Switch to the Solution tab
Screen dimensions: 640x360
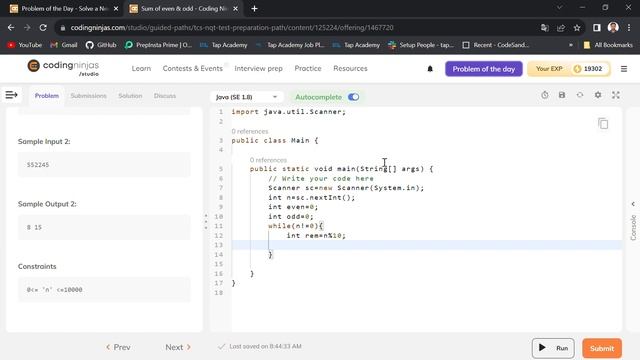pyautogui.click(x=130, y=96)
